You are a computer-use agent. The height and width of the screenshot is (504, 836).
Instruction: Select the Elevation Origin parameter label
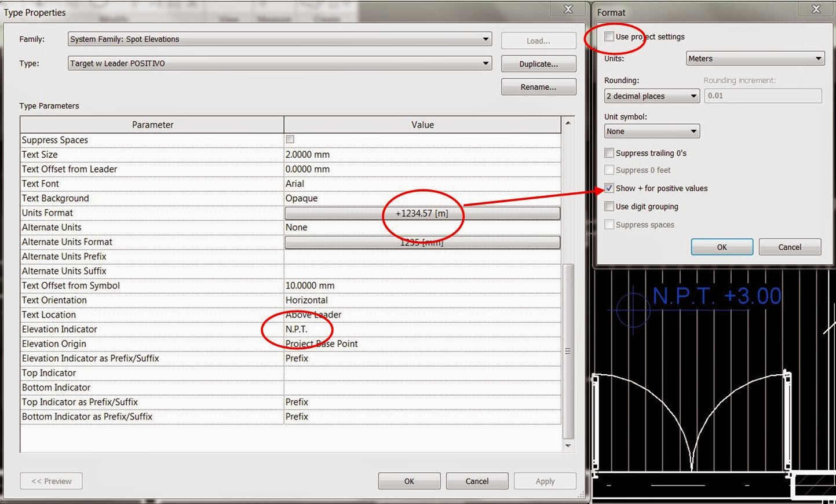54,344
